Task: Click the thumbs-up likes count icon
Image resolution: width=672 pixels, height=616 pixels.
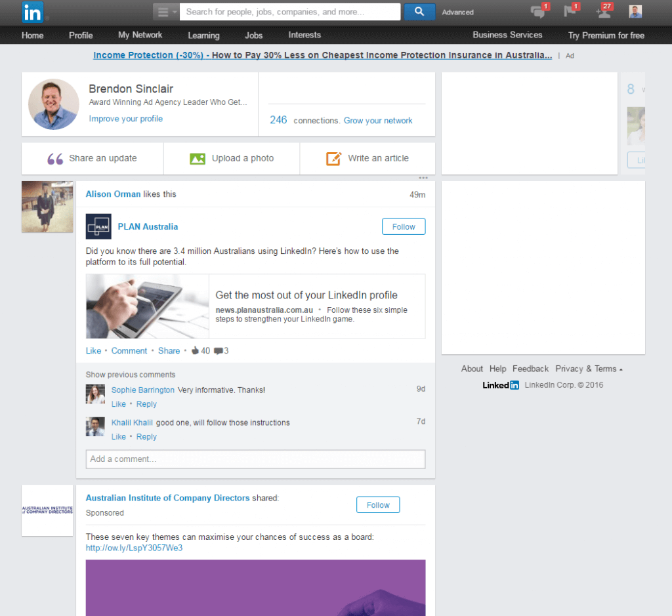Action: [195, 350]
